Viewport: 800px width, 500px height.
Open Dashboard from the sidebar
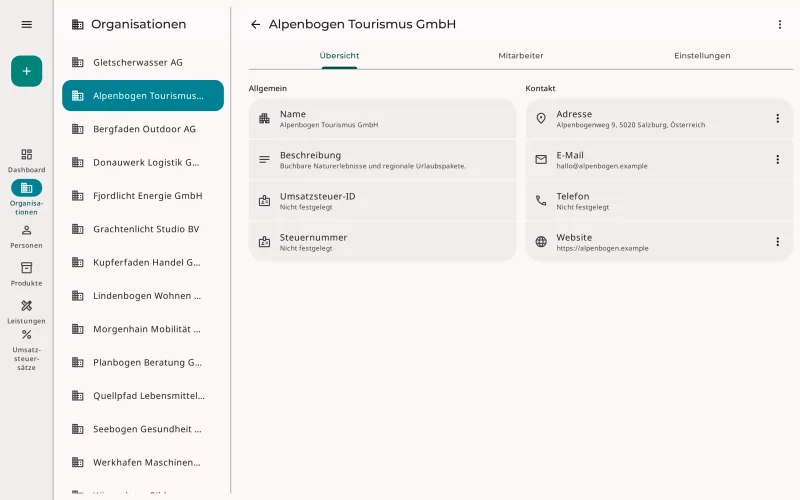[x=27, y=161]
